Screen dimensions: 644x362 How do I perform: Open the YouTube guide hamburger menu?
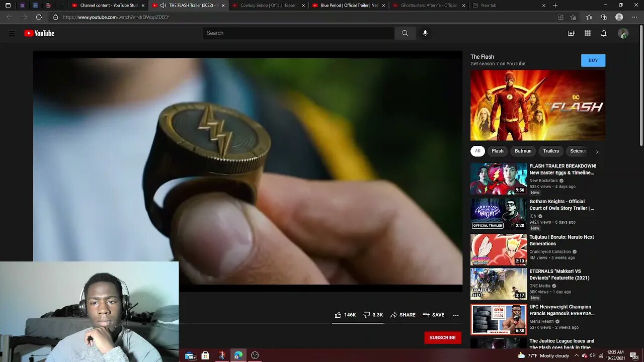12,33
